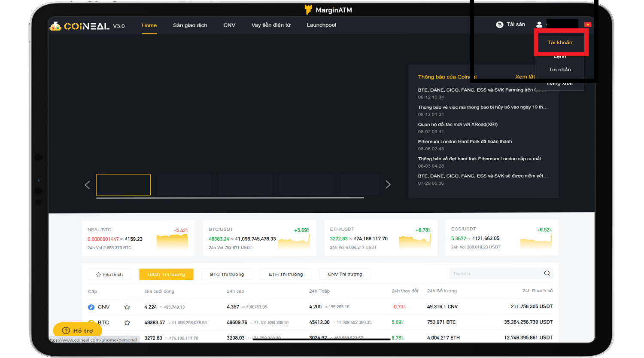Click the Tìm kiếm search field
Screen dimensions: 644x358
click(x=501, y=273)
